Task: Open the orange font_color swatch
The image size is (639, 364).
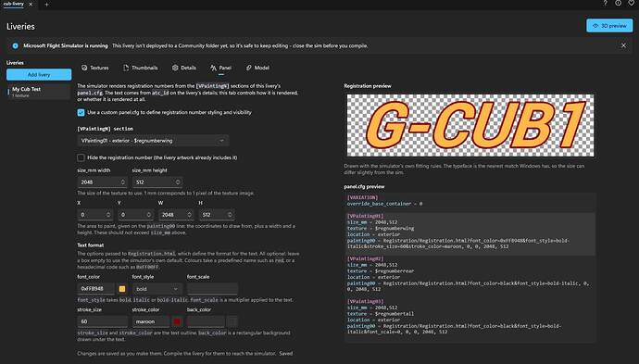Action: tap(122, 289)
